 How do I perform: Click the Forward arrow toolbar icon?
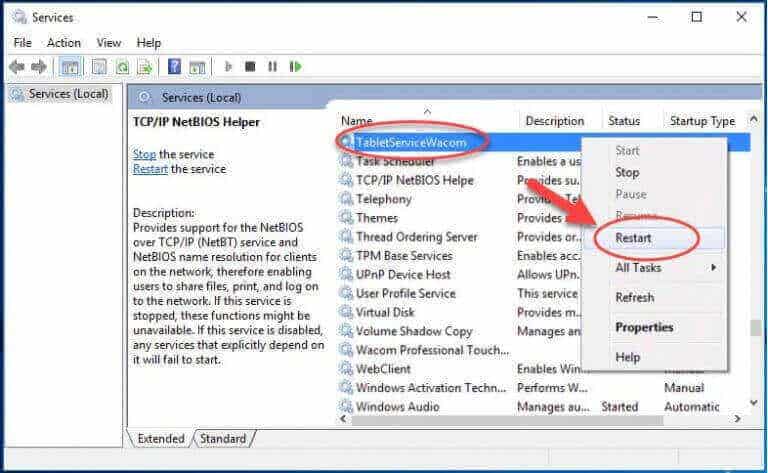(x=39, y=67)
